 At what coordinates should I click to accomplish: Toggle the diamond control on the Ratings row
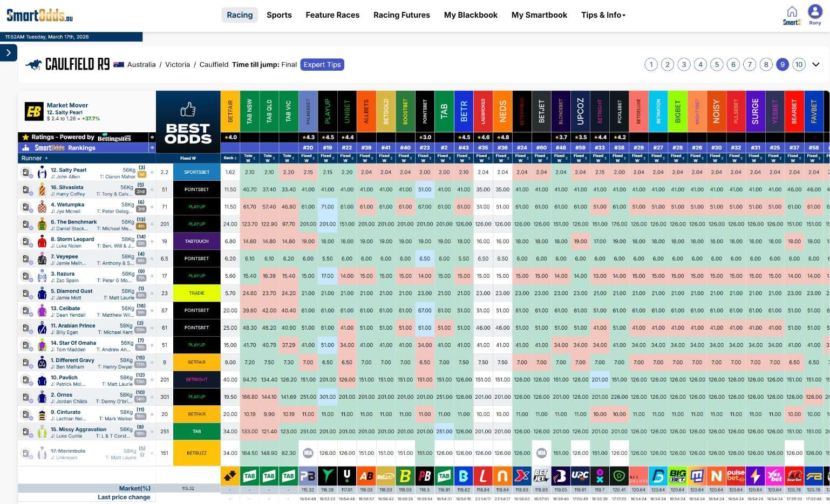tap(153, 138)
